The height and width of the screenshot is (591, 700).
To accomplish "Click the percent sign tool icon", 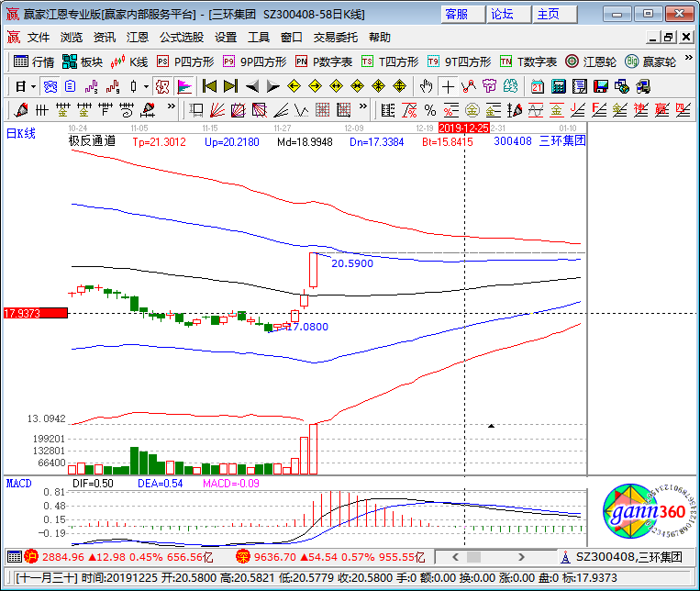I will 430,110.
